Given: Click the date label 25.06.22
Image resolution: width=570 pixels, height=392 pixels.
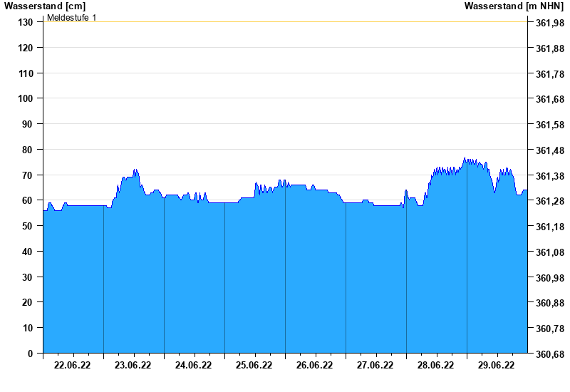Looking at the screenshot, I should 254,365.
